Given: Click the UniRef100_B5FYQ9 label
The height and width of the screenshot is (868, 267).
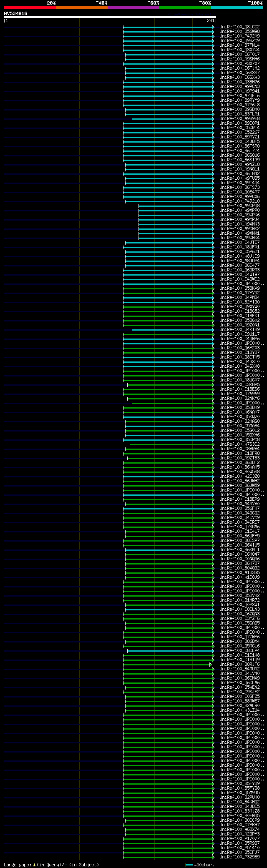Looking at the screenshot, I should (x=239, y=783).
